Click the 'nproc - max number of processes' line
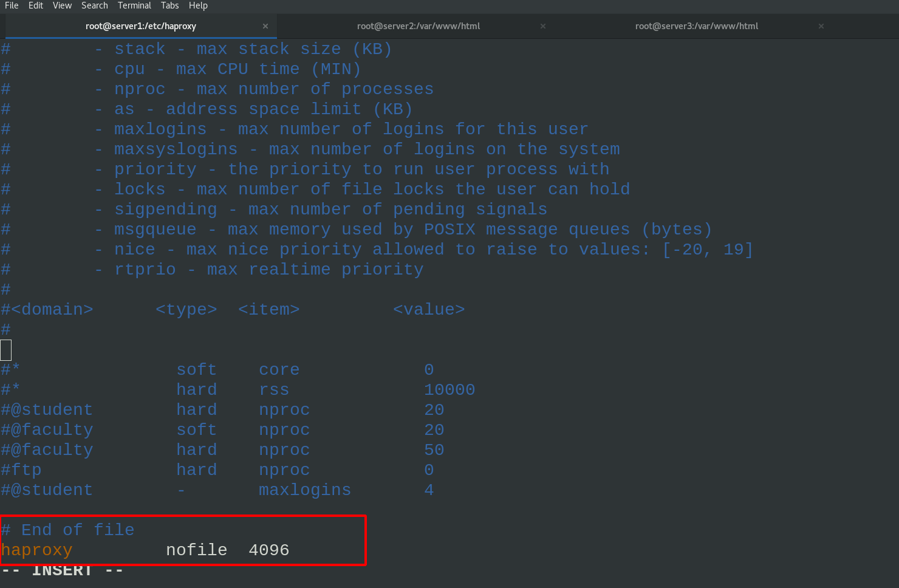 point(264,89)
